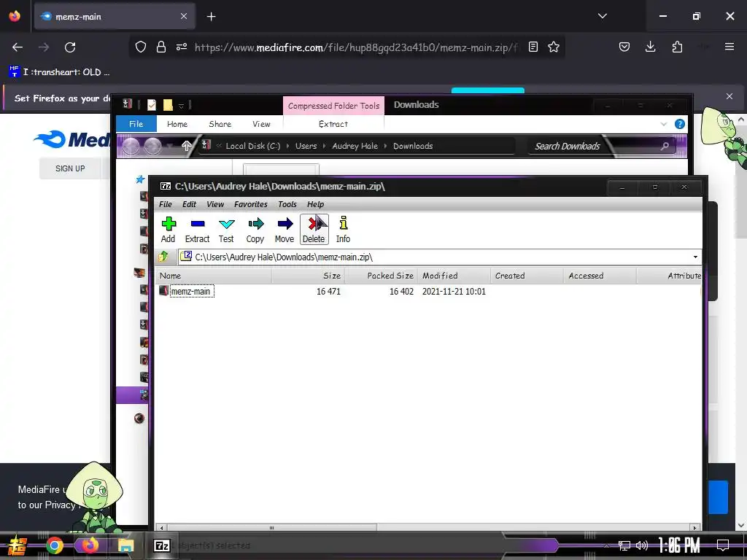Screen dimensions: 747x560
Task: Open 7-Zip File menu
Action: pos(166,204)
